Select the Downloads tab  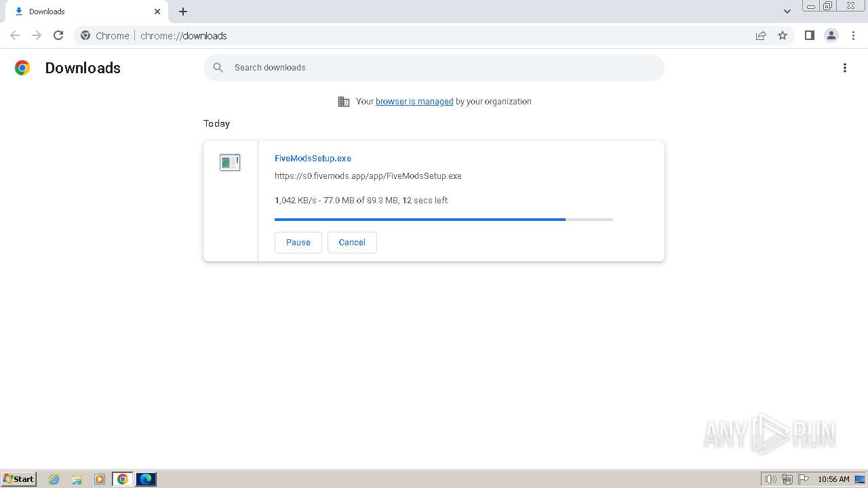coord(86,12)
